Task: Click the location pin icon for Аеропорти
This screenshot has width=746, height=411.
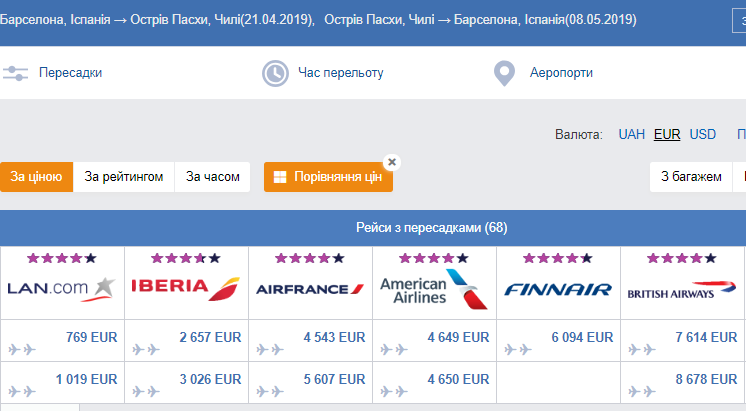Action: (504, 73)
